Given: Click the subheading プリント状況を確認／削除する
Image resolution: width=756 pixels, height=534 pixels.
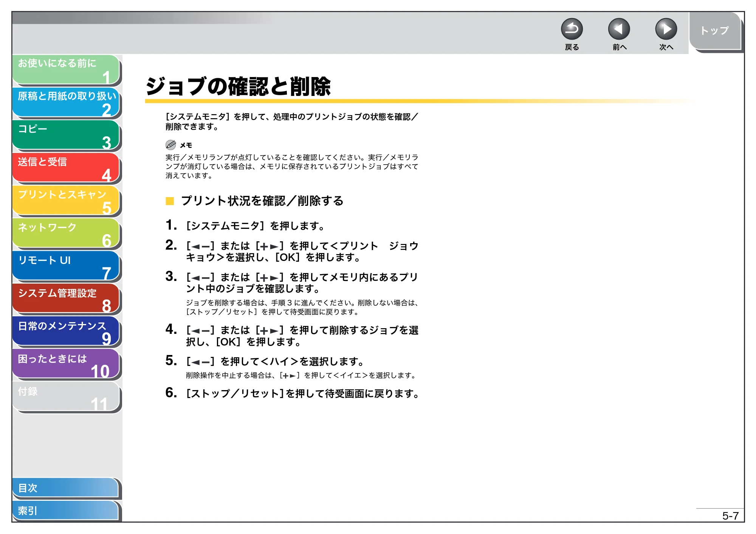Looking at the screenshot, I should 262,201.
